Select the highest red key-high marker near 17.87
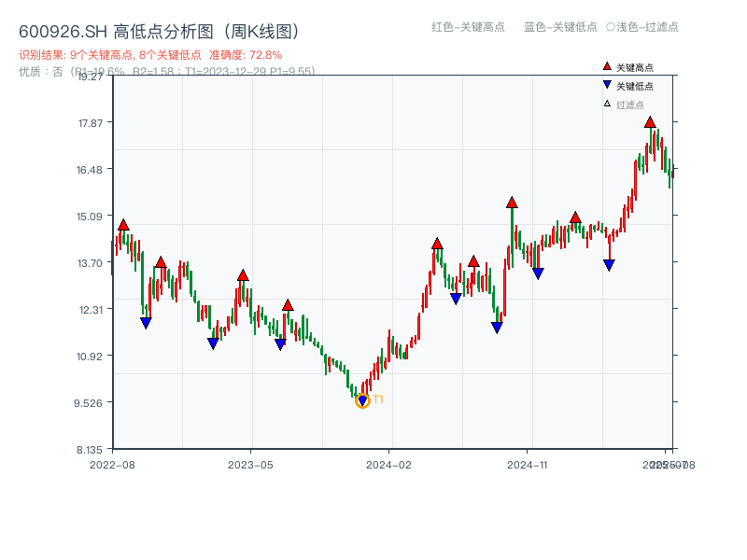Viewport: 747px width, 560px height. (x=650, y=122)
